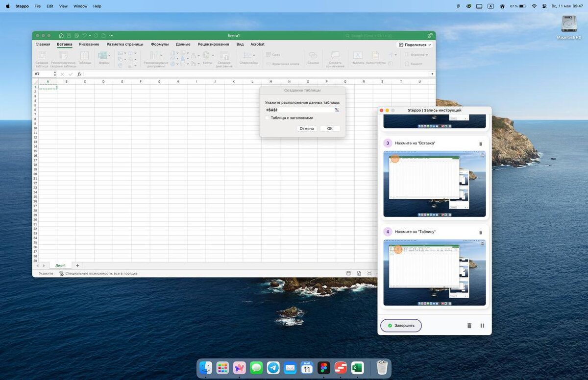Click the Срез ribbon item
The height and width of the screenshot is (380, 588).
(273, 55)
